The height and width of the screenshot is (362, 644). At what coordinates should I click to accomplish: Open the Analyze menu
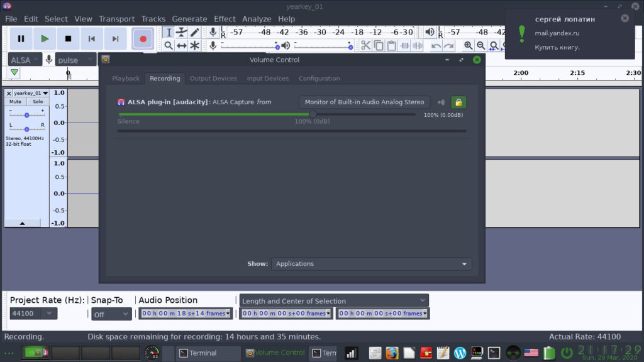(257, 19)
